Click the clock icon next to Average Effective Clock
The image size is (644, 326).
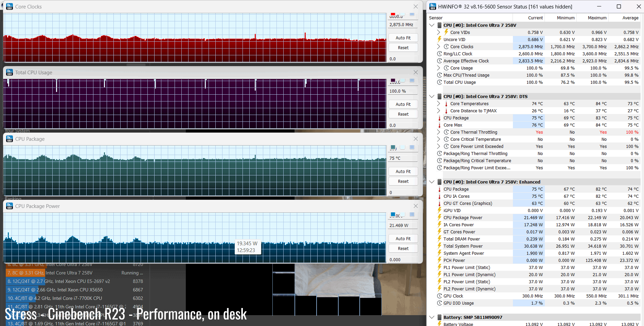tap(440, 61)
